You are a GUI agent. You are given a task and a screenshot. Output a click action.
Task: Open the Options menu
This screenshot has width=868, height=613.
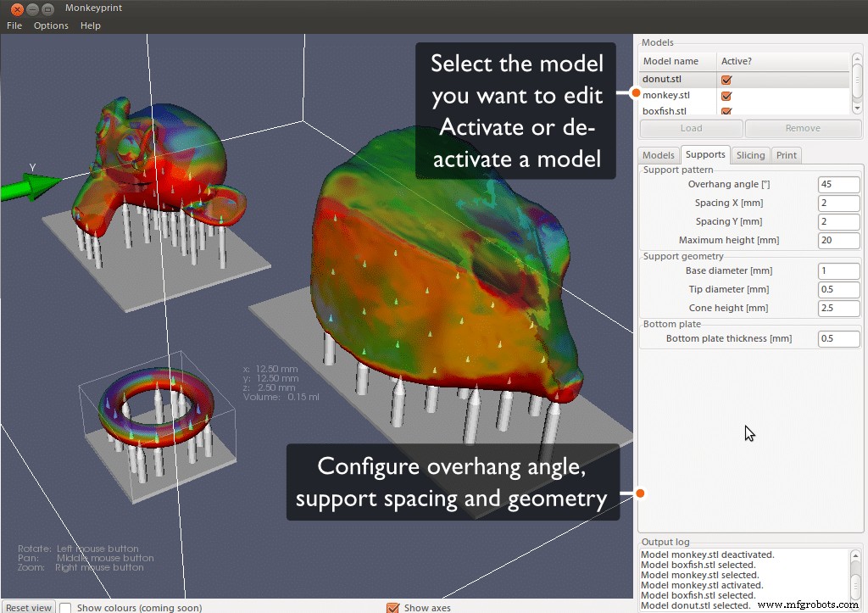click(x=50, y=25)
